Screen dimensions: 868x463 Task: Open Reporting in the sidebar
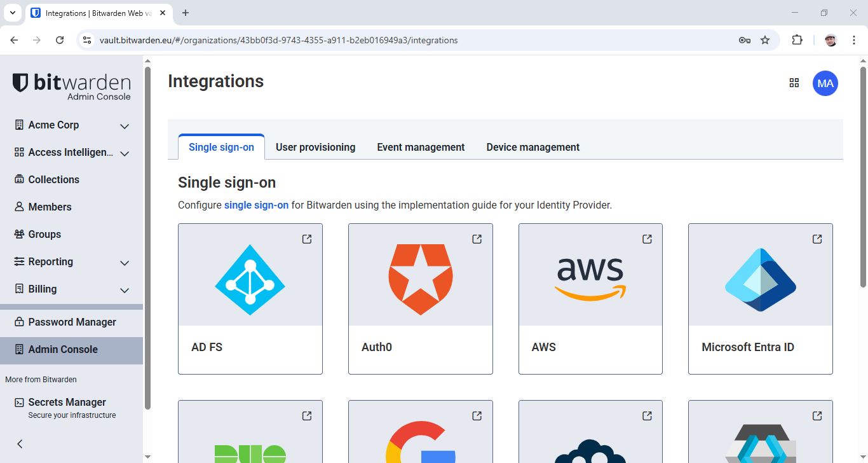coord(51,261)
